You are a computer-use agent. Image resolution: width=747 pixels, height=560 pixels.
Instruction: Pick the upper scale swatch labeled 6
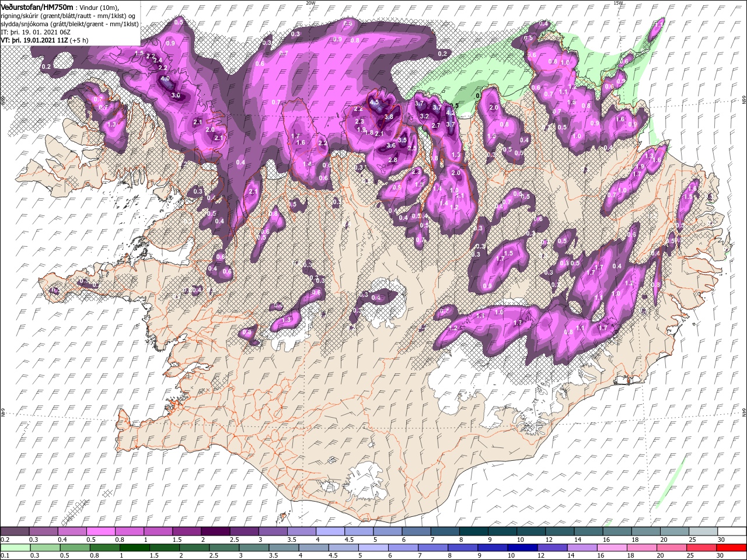(x=416, y=531)
